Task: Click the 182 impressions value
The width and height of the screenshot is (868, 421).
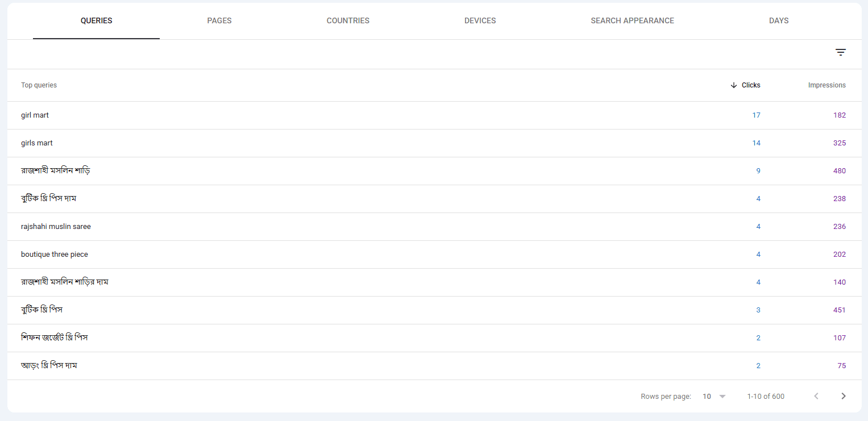Action: click(840, 115)
